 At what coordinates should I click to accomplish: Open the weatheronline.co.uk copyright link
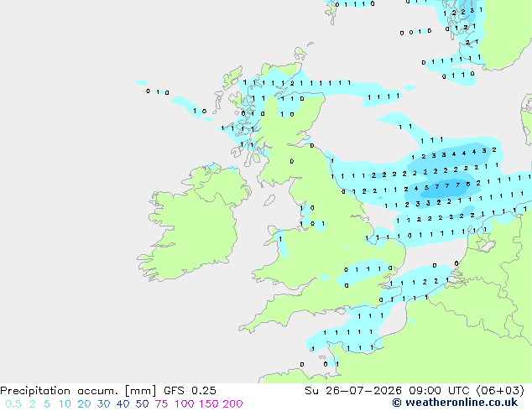(455, 403)
